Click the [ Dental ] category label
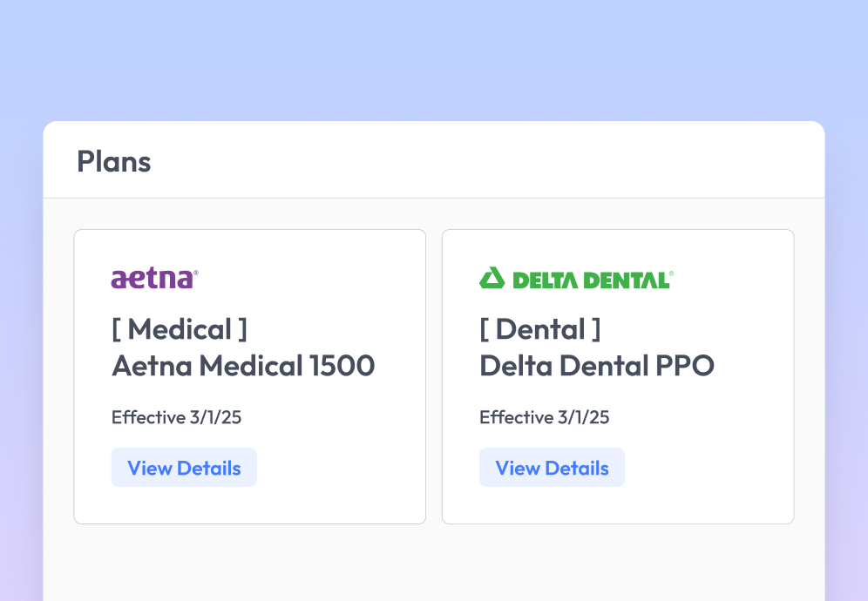 pos(540,329)
